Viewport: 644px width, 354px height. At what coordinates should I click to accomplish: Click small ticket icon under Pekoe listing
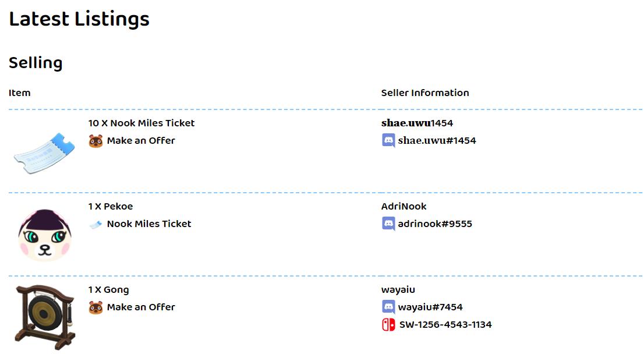95,224
